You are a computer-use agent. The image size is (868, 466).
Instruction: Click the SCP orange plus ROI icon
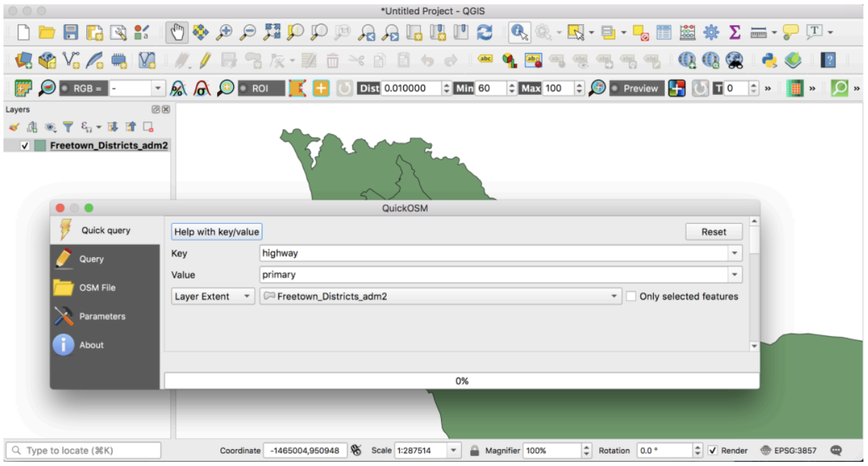coord(321,89)
